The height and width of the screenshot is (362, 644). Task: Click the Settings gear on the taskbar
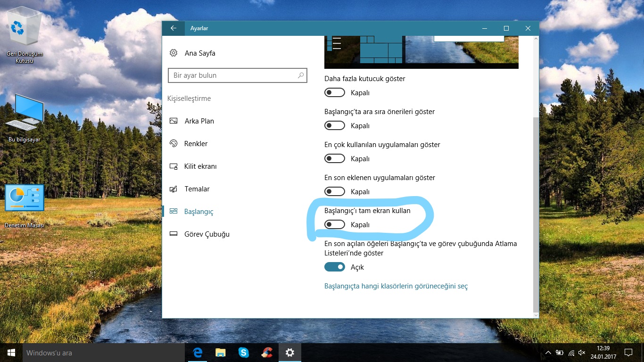pos(290,353)
